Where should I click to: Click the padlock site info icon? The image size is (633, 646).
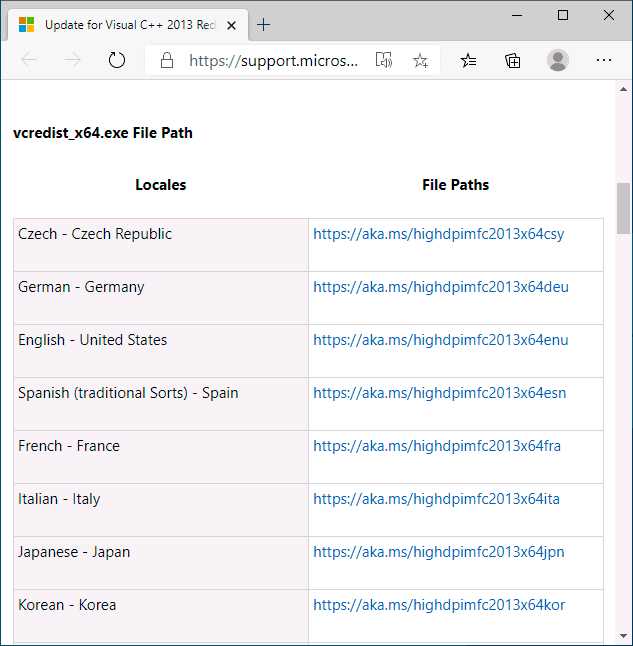point(166,61)
